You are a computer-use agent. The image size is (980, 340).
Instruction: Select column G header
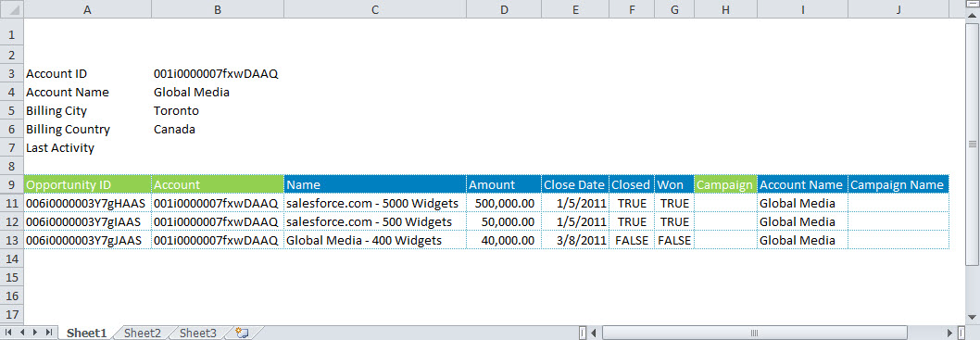[673, 8]
